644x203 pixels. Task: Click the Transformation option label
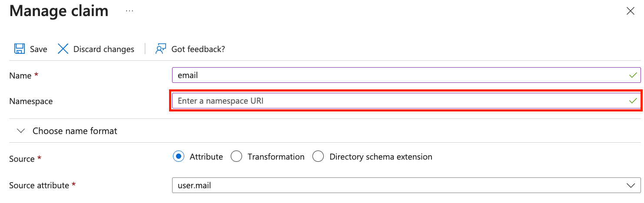point(276,157)
